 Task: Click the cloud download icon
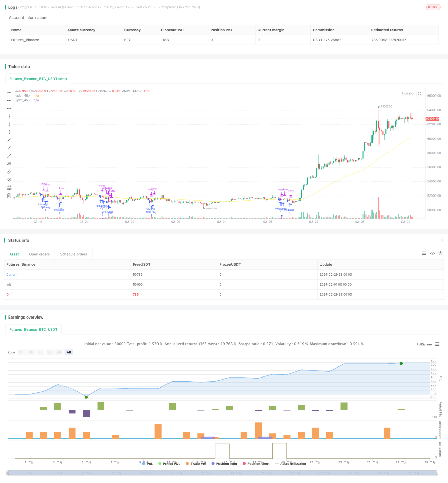pyautogui.click(x=432, y=253)
